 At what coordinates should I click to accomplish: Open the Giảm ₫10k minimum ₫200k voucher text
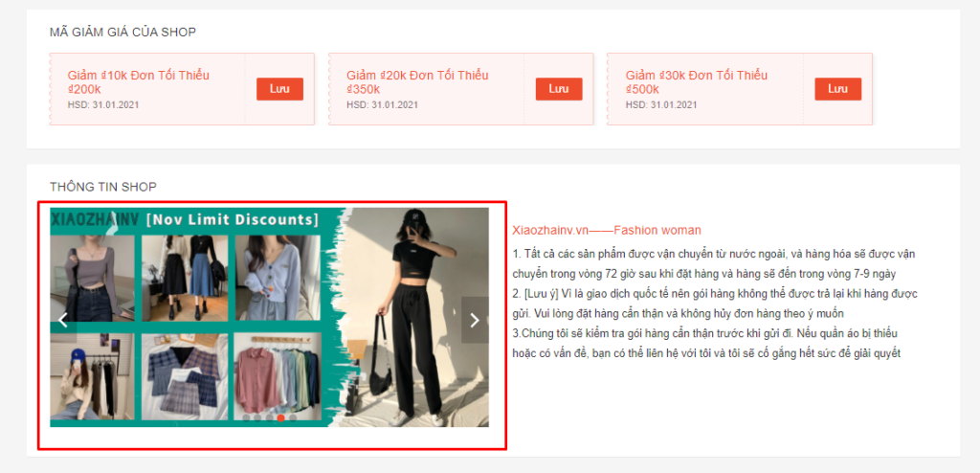(x=138, y=81)
